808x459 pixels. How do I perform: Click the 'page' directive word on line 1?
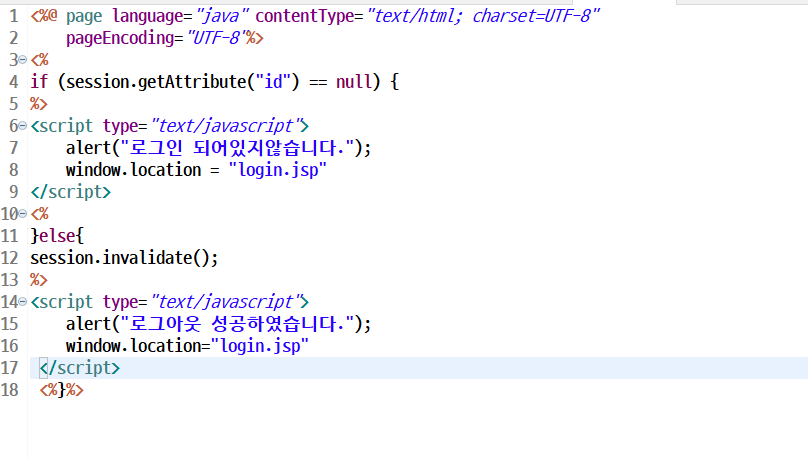point(84,17)
